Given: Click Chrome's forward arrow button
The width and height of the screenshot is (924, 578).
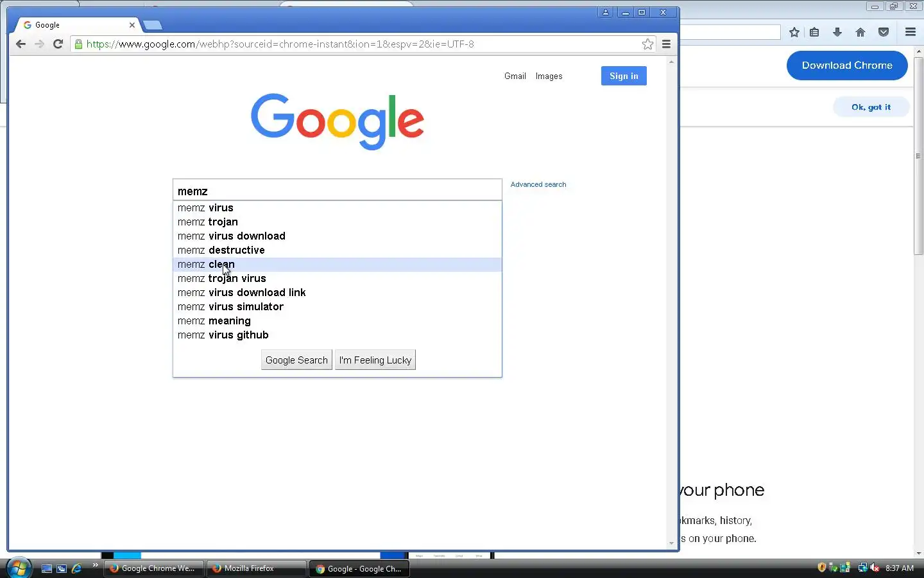Looking at the screenshot, I should tap(39, 44).
